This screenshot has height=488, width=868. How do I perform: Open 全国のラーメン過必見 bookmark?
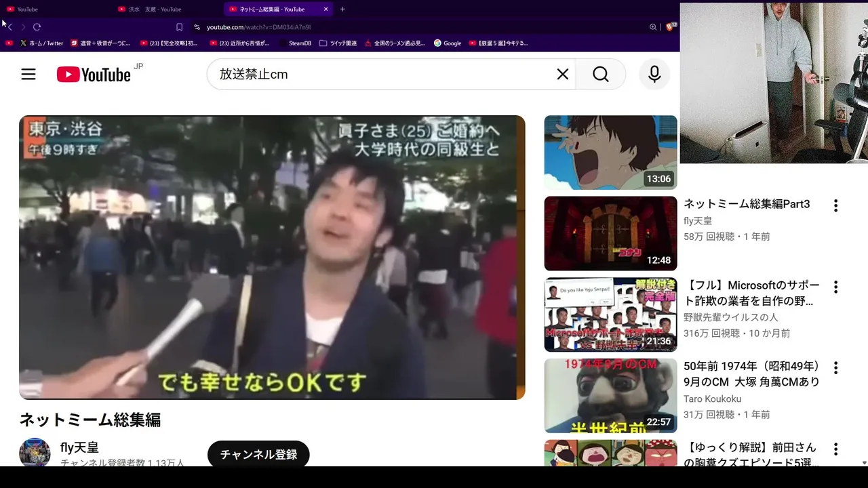(x=395, y=43)
